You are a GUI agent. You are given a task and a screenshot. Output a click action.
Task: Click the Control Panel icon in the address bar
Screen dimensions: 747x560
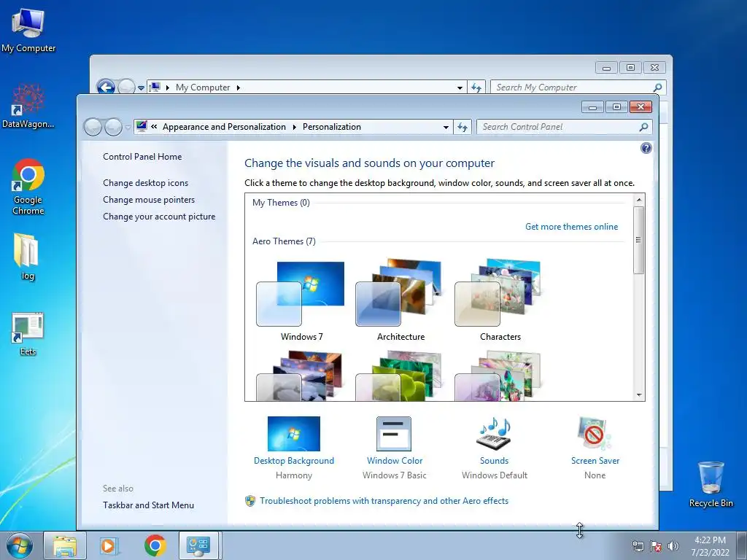pos(142,126)
